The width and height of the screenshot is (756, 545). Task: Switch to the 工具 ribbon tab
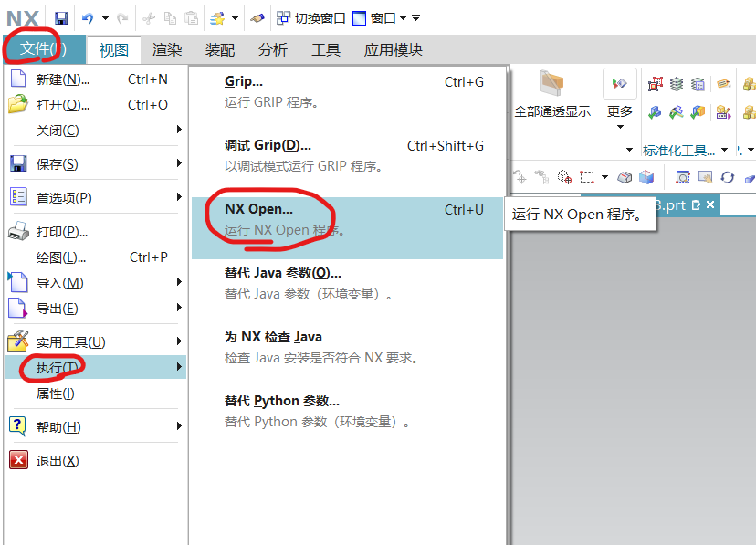[x=326, y=49]
